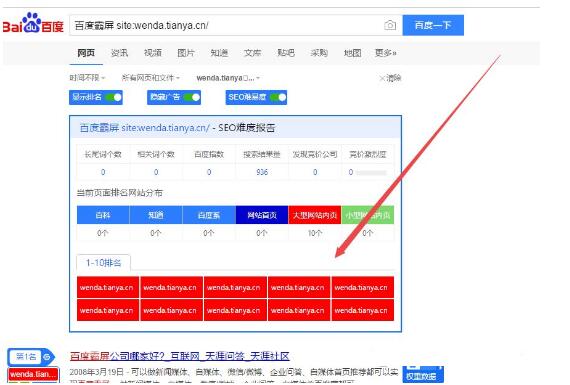Select the 1-10排名 tab in report
The height and width of the screenshot is (385, 570).
click(x=103, y=262)
